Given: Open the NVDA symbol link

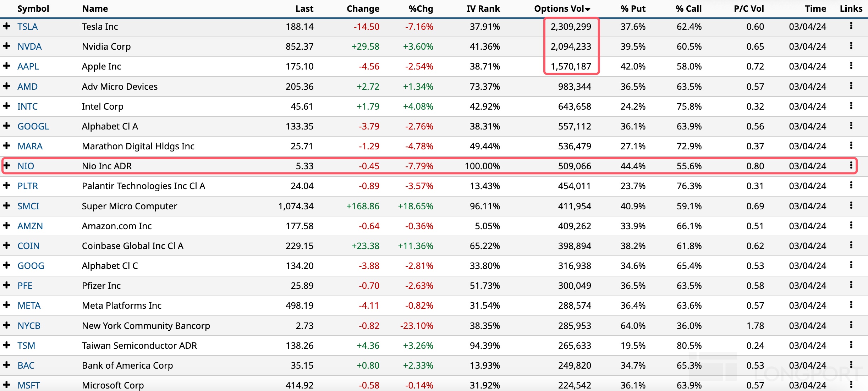Looking at the screenshot, I should 29,46.
